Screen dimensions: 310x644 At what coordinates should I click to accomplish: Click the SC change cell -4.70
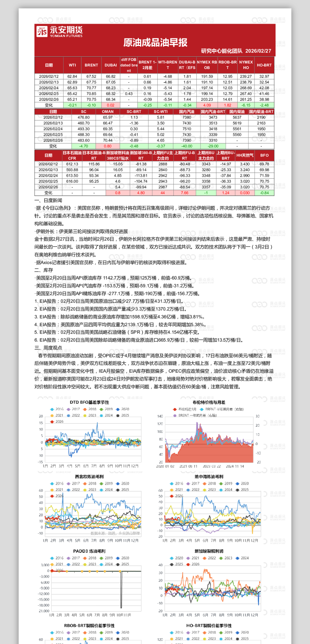[x=83, y=146]
